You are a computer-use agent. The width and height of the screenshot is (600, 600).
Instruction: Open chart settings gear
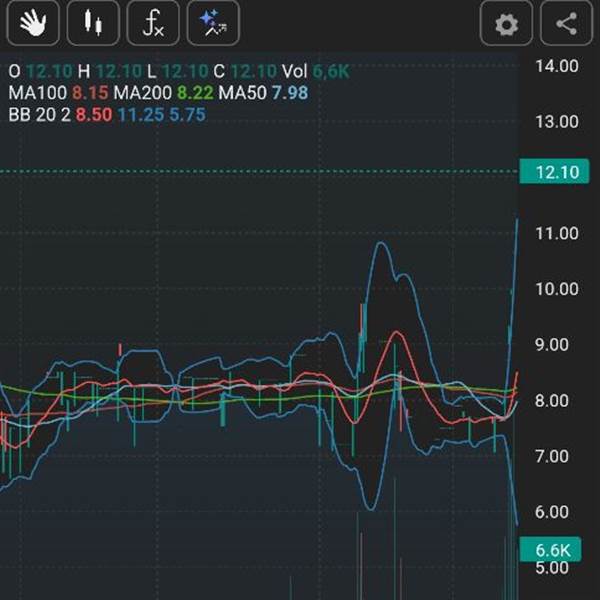[x=506, y=23]
